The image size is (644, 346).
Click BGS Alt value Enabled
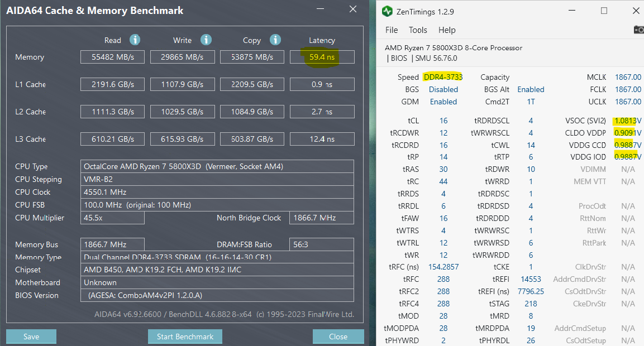click(x=531, y=89)
